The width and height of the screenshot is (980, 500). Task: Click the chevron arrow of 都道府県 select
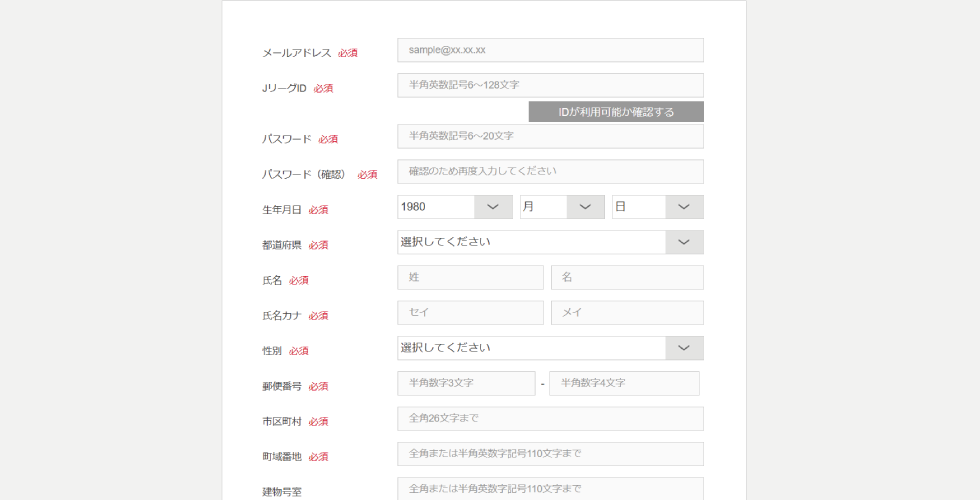tap(684, 242)
